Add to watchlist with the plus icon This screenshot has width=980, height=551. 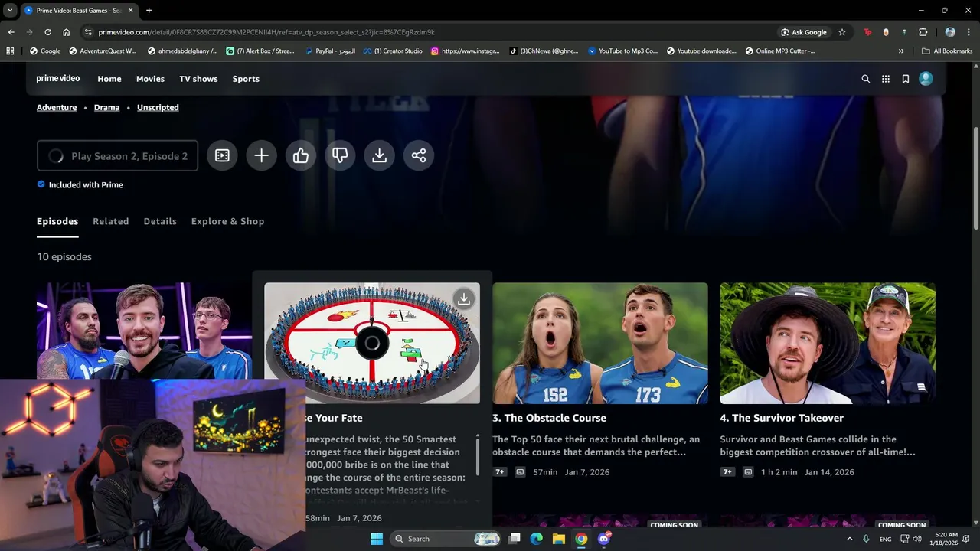click(261, 155)
